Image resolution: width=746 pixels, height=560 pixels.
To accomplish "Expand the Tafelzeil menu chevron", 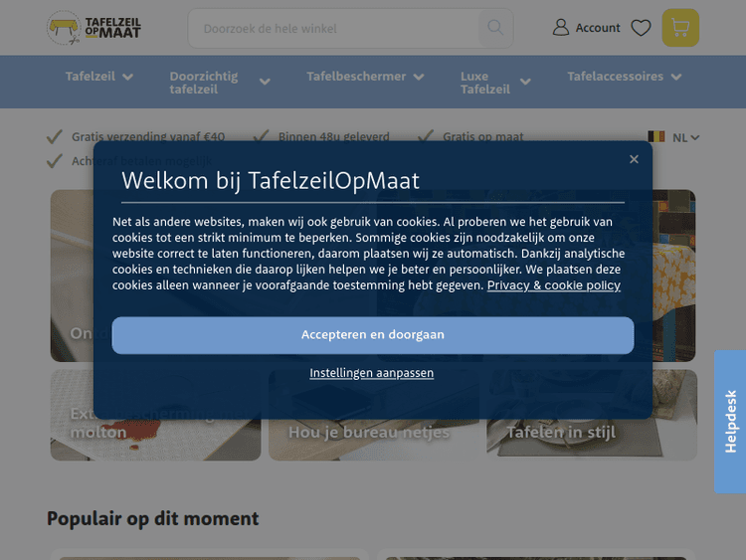I will pos(127,77).
